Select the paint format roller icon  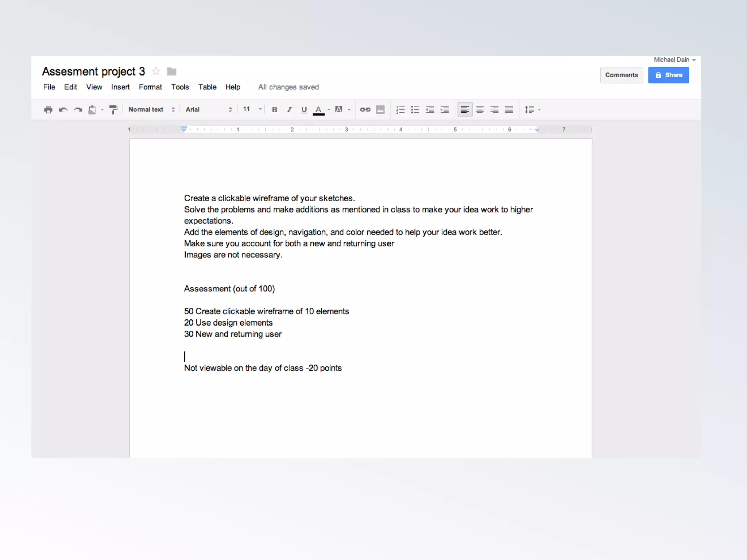coord(113,110)
